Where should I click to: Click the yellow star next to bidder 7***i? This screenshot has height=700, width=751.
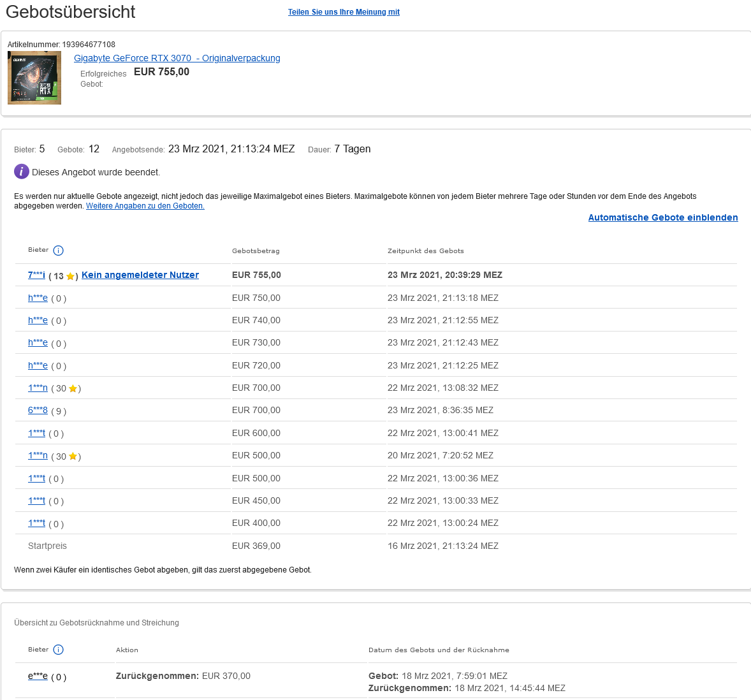tap(70, 276)
